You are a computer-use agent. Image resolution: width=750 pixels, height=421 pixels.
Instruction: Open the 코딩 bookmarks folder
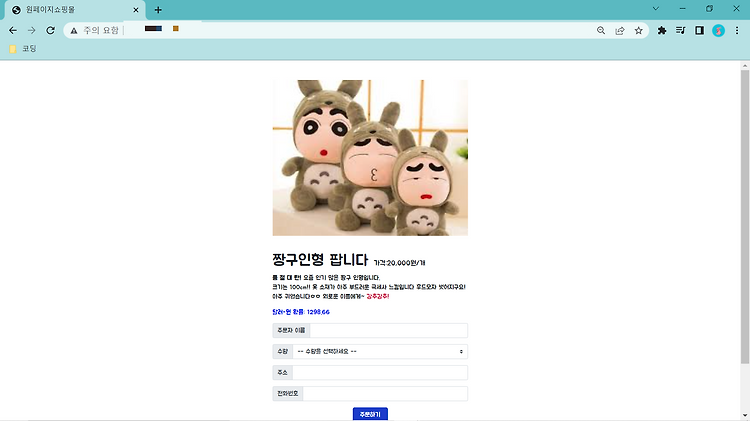[23, 48]
